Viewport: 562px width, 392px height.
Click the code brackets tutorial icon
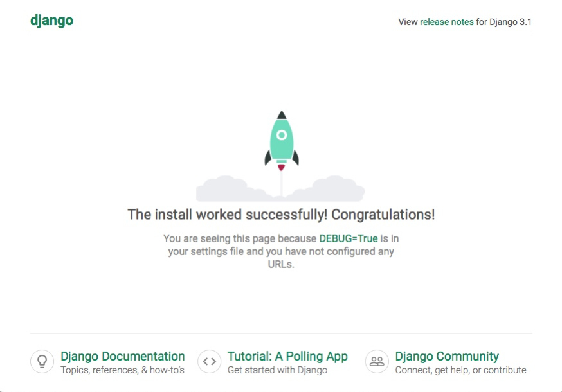tap(210, 362)
